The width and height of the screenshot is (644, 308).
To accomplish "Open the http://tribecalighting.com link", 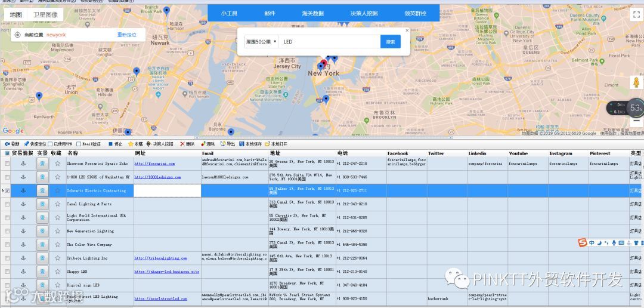I will pos(160,258).
